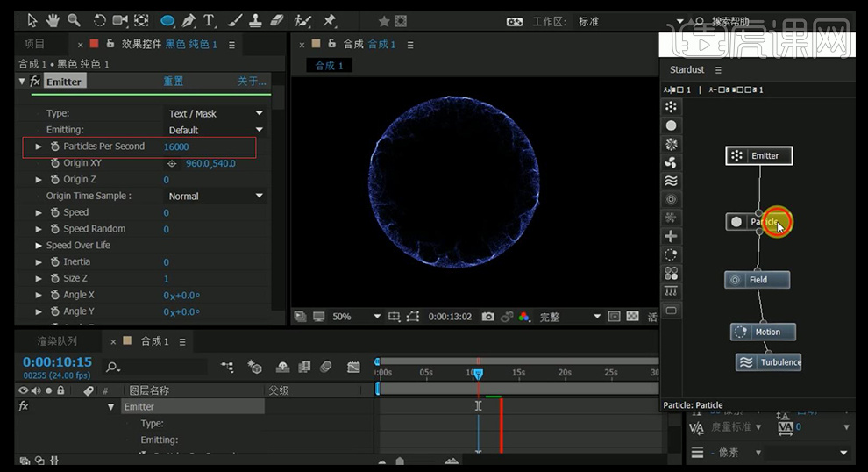Toggle the Particles Per Second stopwatch
This screenshot has width=868, height=472.
pyautogui.click(x=54, y=147)
